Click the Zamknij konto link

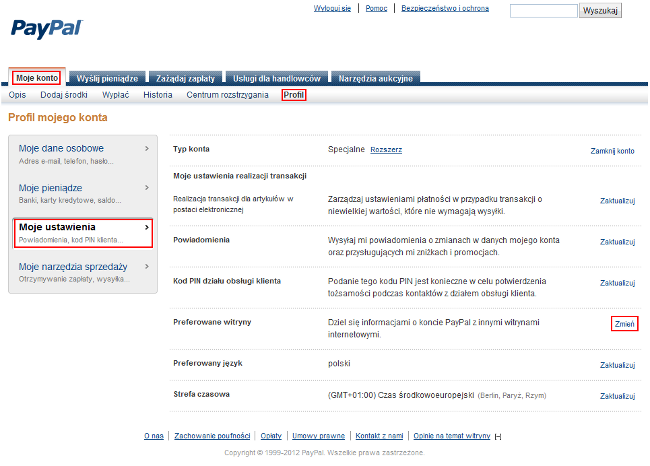click(x=612, y=151)
